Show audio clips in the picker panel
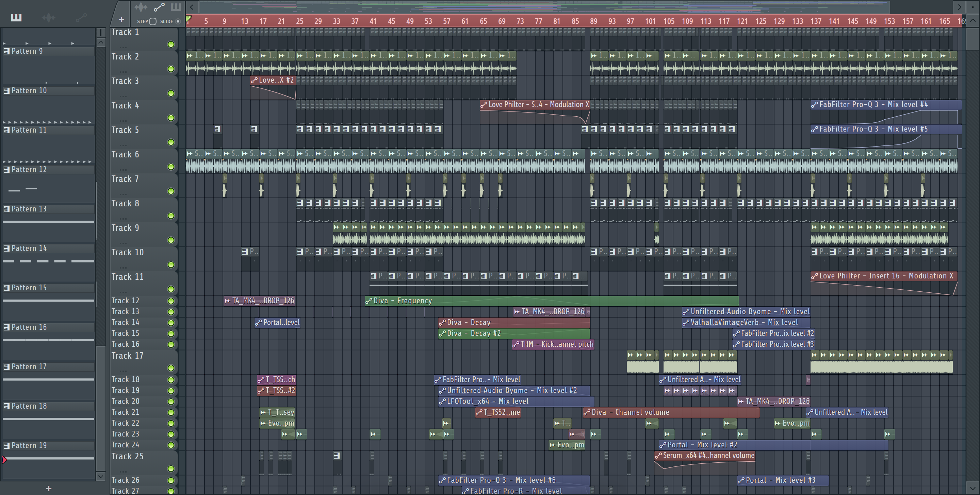 point(49,17)
